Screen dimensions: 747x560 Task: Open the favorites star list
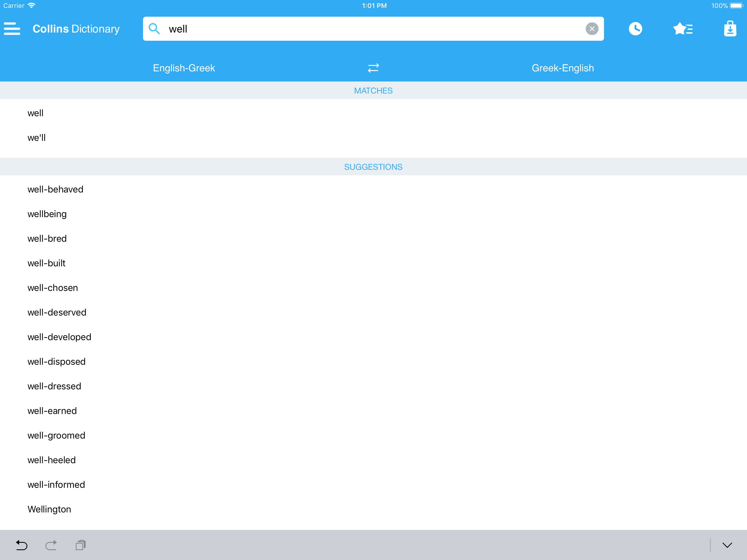(x=682, y=29)
